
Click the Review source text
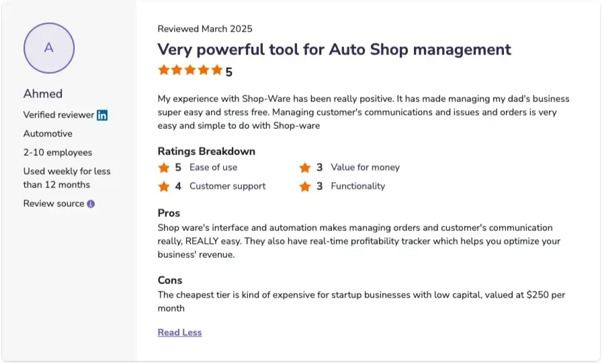pos(54,203)
